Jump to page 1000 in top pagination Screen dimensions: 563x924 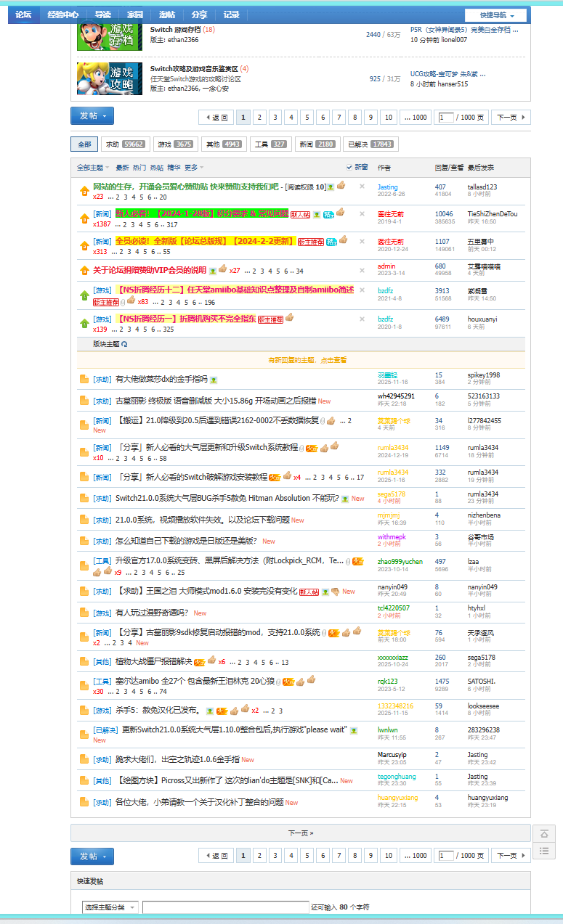[x=416, y=118]
